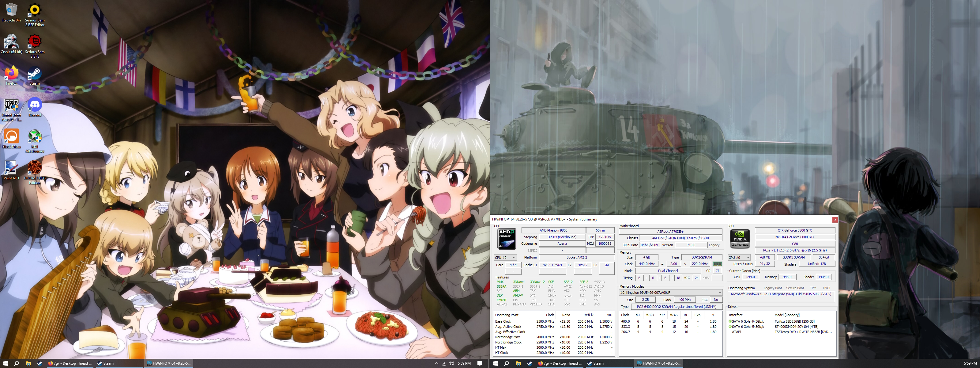Open the Discord desktop icon
The height and width of the screenshot is (368, 980).
pyautogui.click(x=35, y=107)
